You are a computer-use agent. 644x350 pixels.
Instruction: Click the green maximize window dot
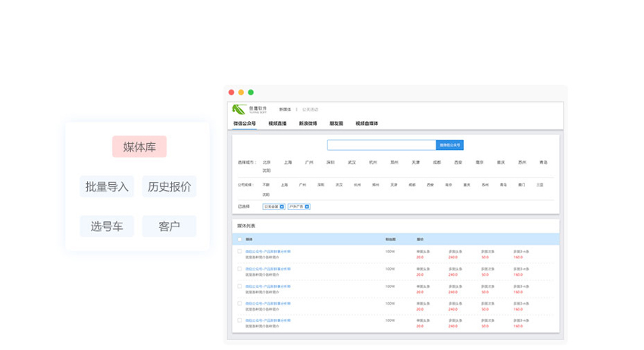pos(251,92)
